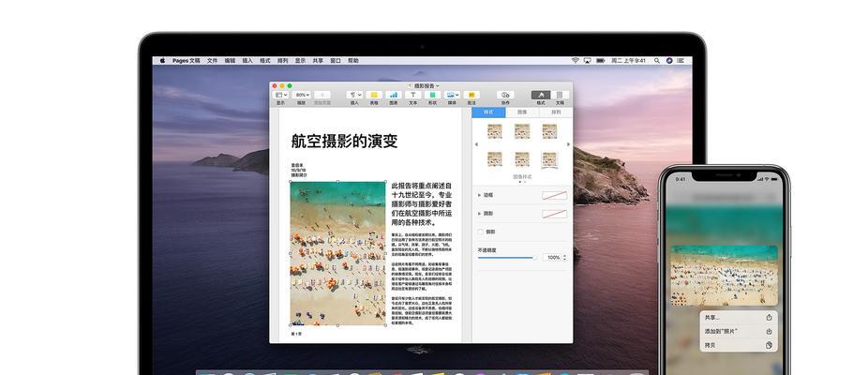The width and height of the screenshot is (868, 375).
Task: Click the Siri icon in menu bar
Action: [669, 60]
